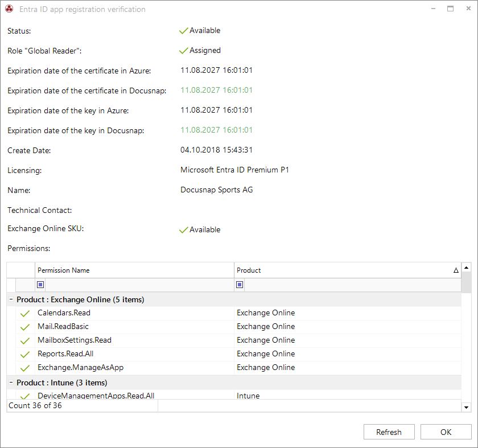Viewport: 478px width, 448px height.
Task: Confirm with the OK button
Action: click(446, 432)
